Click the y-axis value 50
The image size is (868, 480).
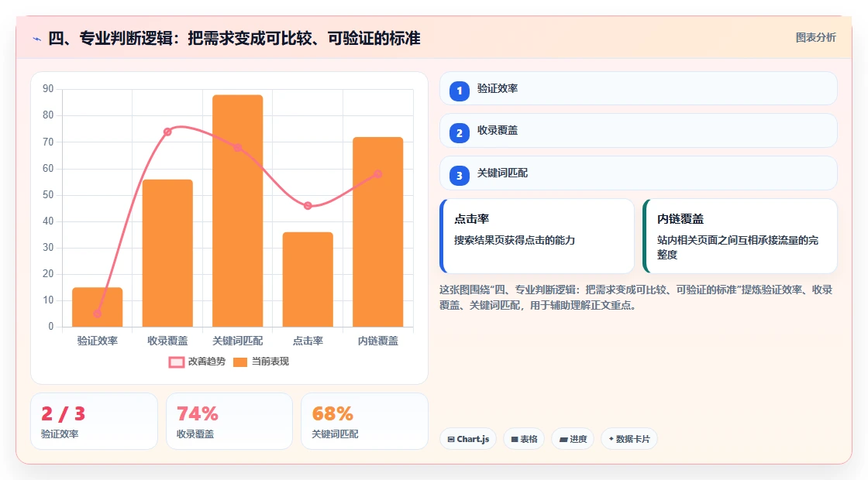click(x=48, y=194)
